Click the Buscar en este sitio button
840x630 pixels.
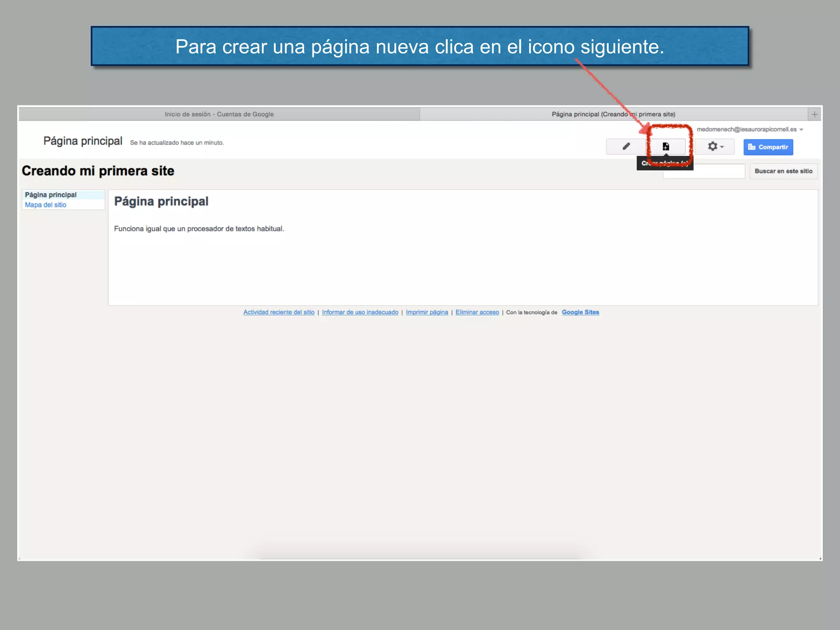pyautogui.click(x=783, y=171)
